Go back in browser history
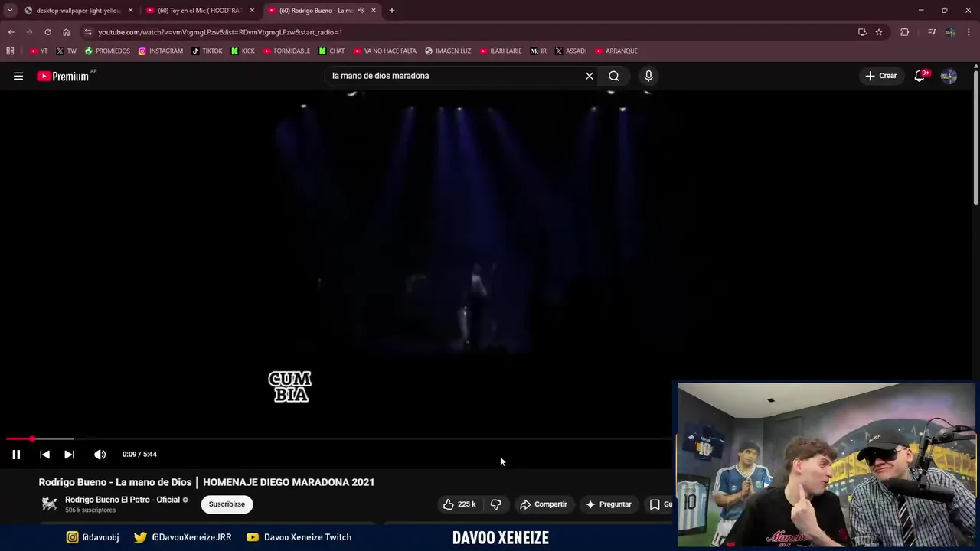Screen dimensions: 980x551 coord(11,32)
